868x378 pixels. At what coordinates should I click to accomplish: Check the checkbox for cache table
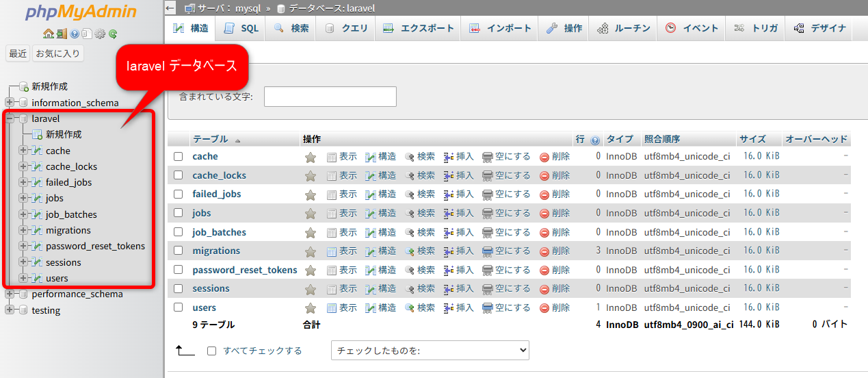coord(179,157)
